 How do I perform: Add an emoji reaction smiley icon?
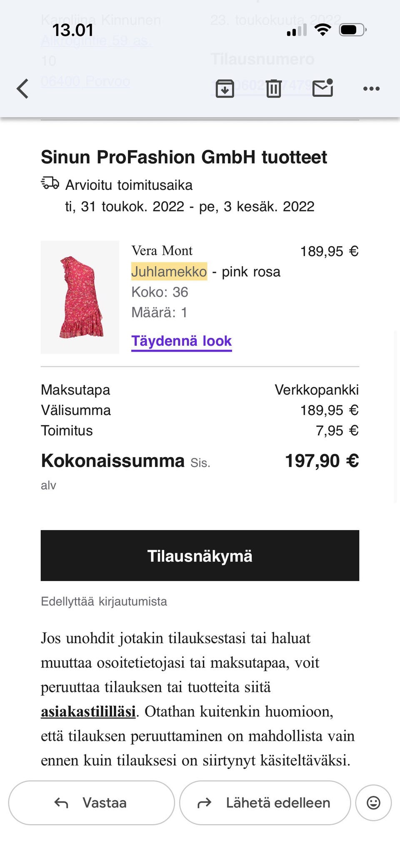tap(373, 803)
